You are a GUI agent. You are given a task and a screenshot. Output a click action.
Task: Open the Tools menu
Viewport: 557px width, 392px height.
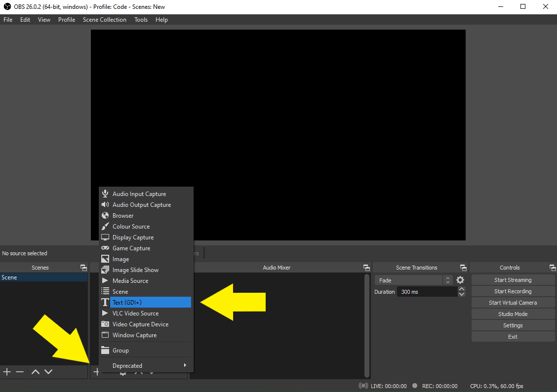(141, 20)
